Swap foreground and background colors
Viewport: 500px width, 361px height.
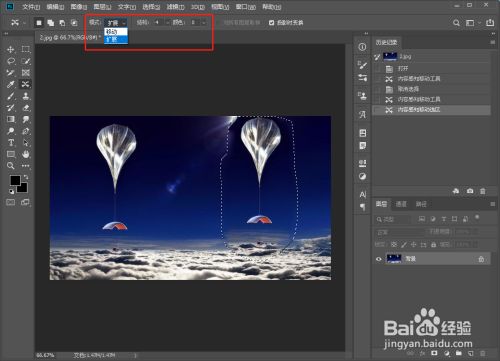click(x=26, y=177)
